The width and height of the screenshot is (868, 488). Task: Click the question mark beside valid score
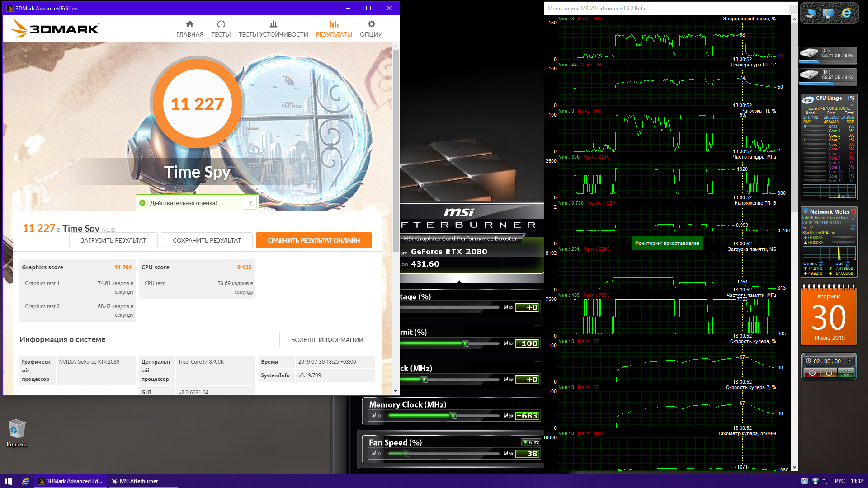(250, 203)
